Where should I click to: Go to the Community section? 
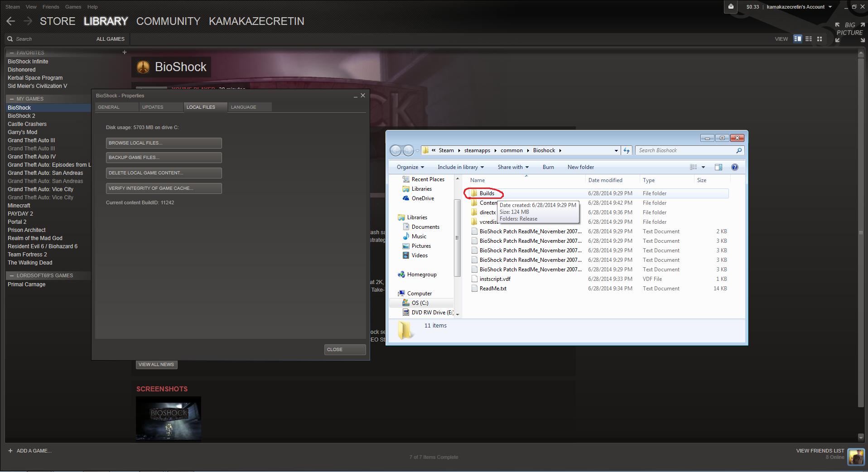tap(168, 21)
